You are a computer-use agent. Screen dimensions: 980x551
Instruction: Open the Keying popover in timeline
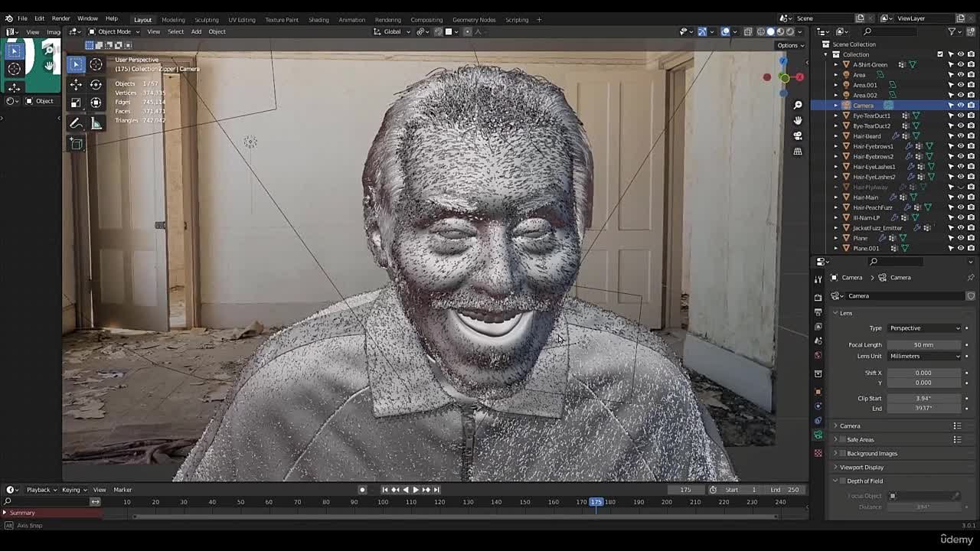click(x=73, y=490)
